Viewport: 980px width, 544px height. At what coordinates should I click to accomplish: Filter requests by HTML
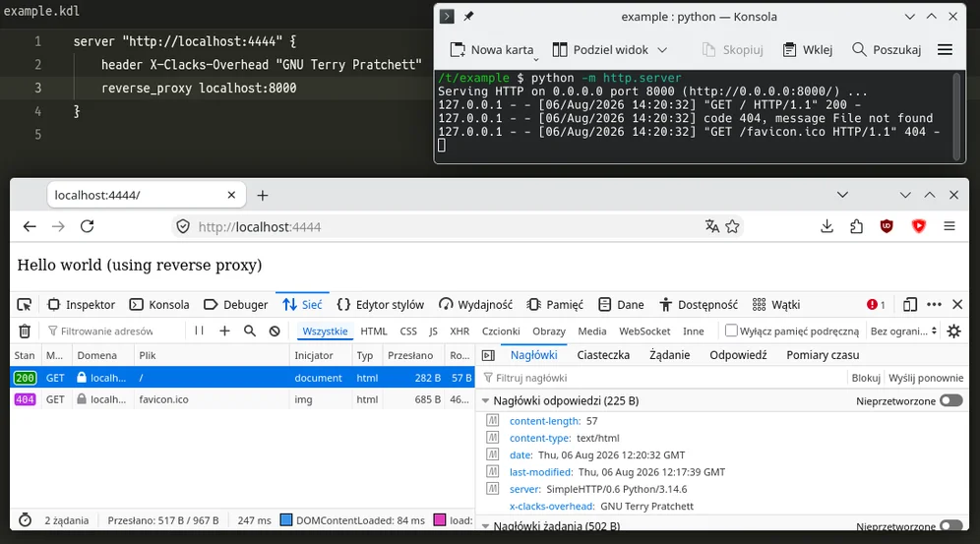tap(374, 331)
